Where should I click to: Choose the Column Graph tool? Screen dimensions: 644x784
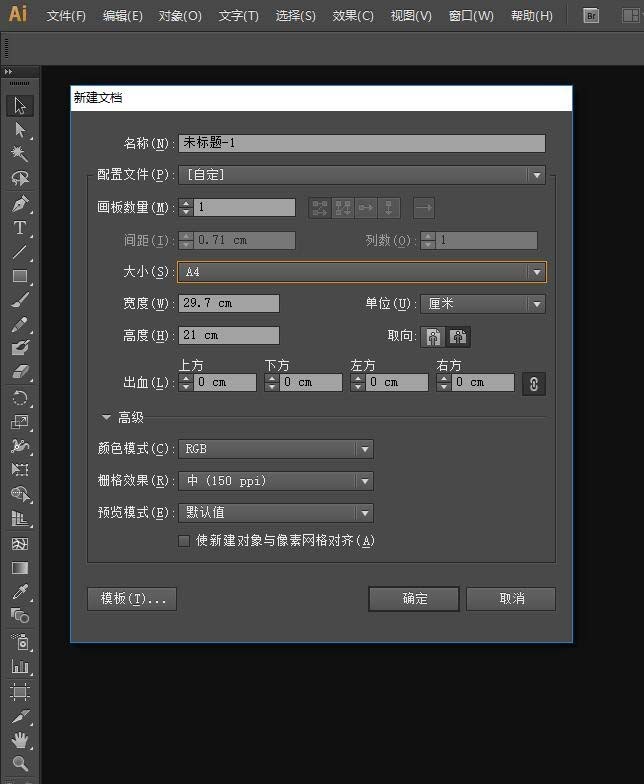[20, 666]
